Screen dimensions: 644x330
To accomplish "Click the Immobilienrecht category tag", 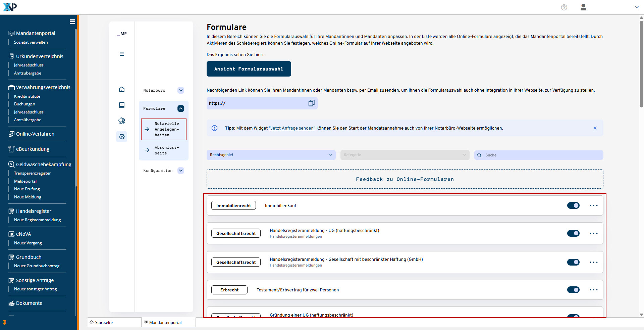I will coord(233,205).
